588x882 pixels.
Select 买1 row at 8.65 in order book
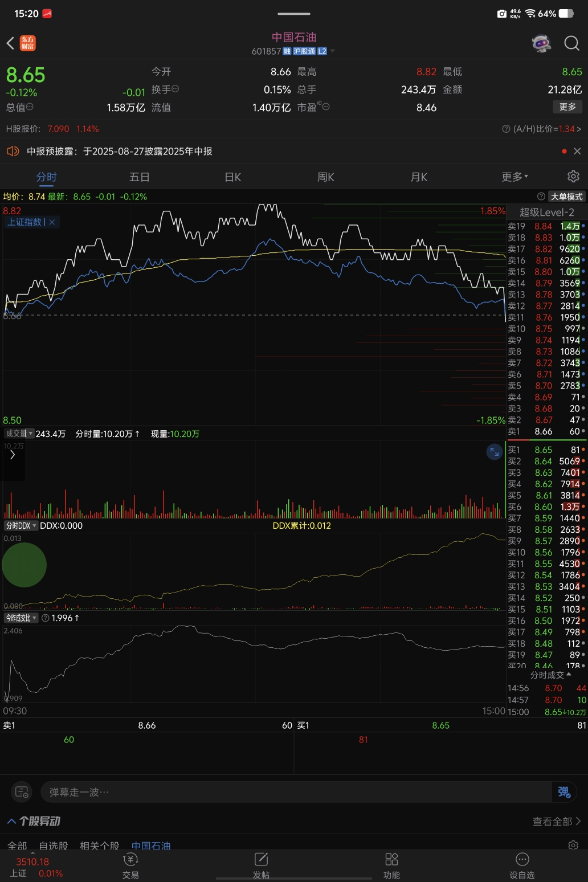click(546, 450)
